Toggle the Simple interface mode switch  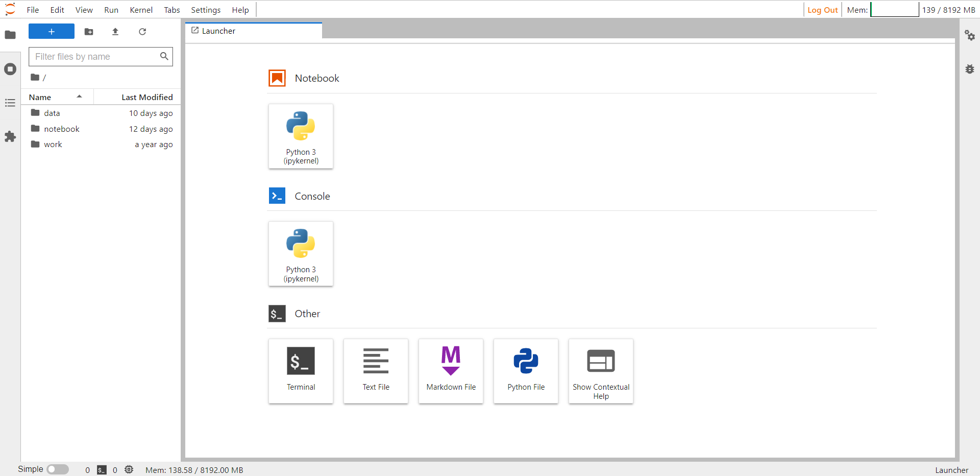coord(58,469)
